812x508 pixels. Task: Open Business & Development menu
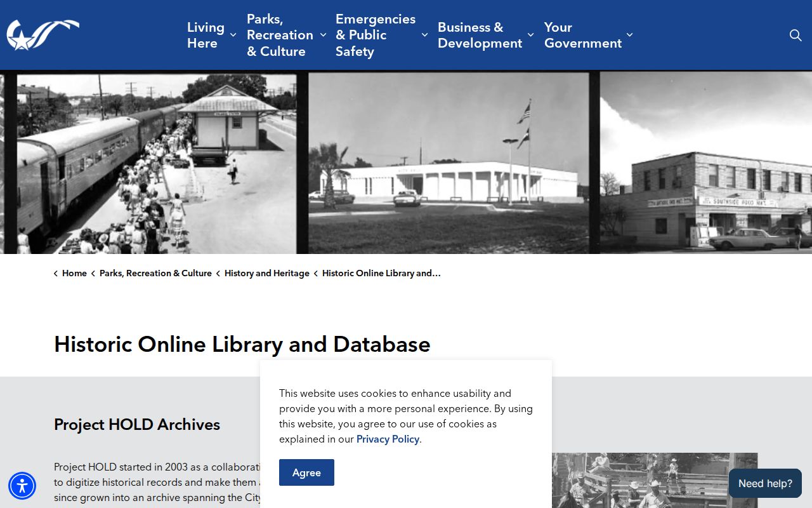point(480,35)
